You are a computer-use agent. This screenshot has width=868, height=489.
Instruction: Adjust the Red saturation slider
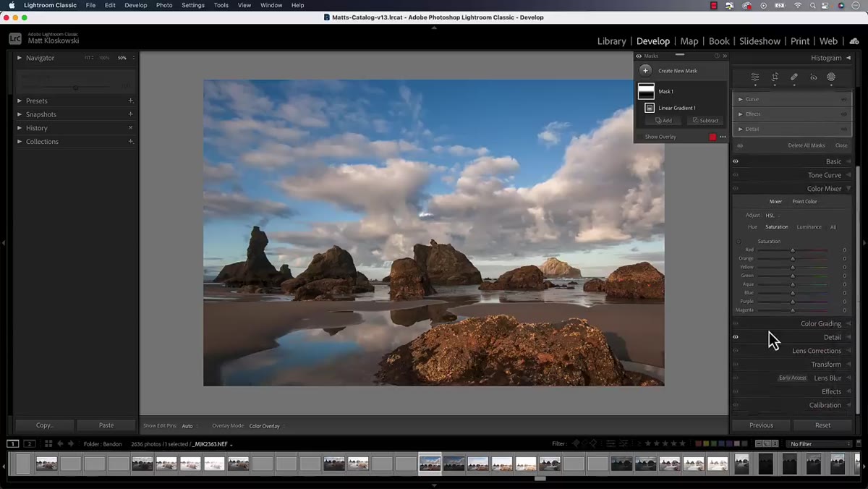[793, 250]
